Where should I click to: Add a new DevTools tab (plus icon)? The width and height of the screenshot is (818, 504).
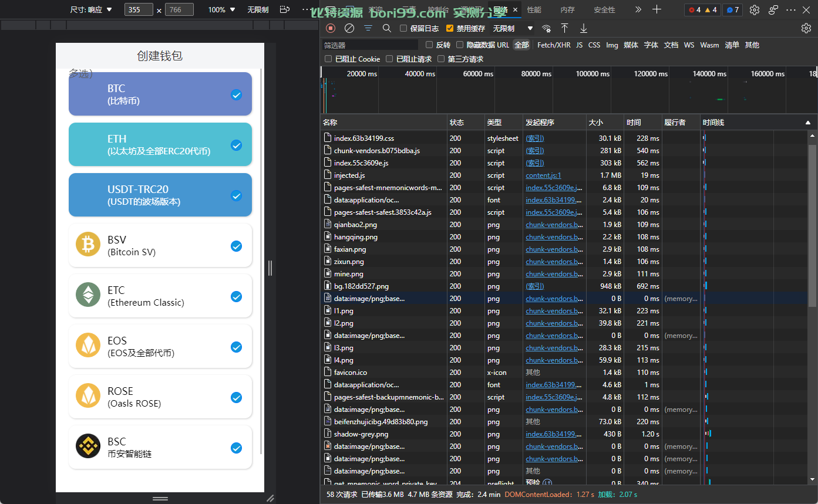click(x=657, y=9)
